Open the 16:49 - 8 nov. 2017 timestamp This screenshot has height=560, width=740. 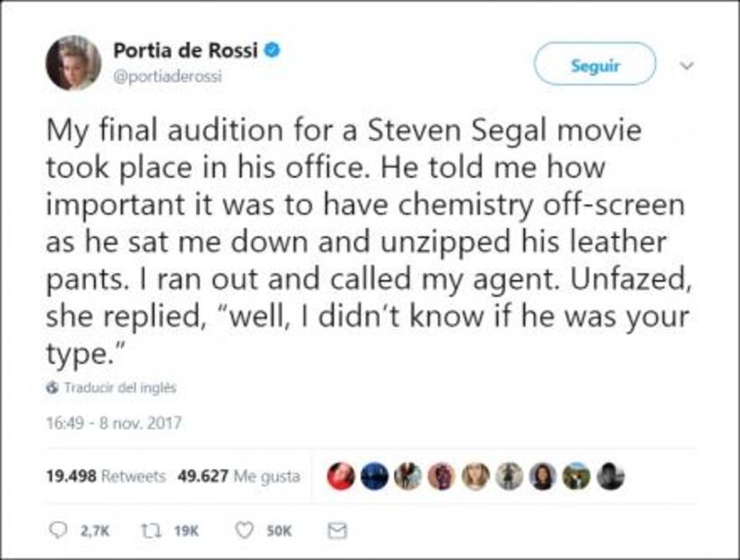coord(113,422)
